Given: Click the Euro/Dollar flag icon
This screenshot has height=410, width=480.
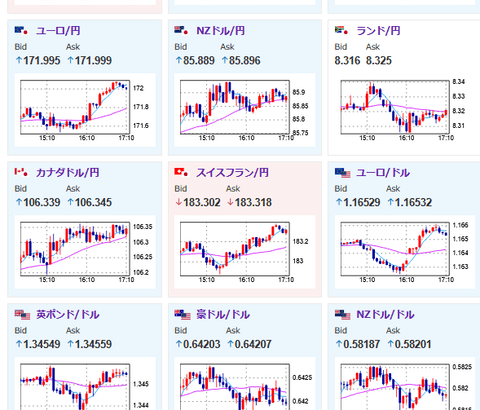Looking at the screenshot, I should pyautogui.click(x=342, y=173).
